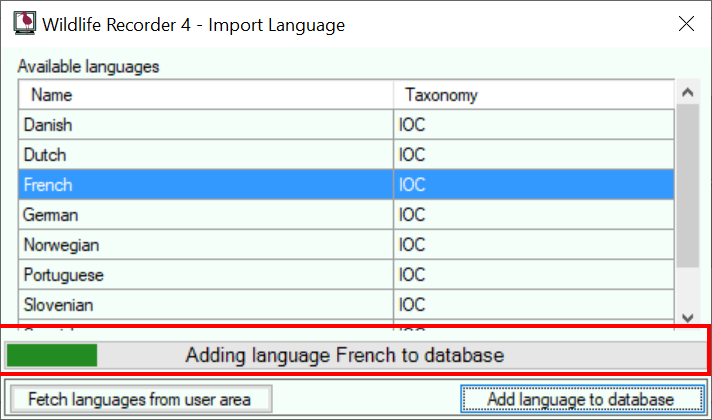Click the scrollbar down arrow
This screenshot has width=712, height=420.
pos(687,318)
